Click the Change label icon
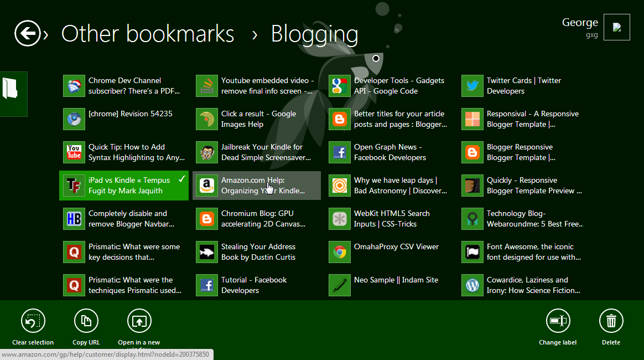644x360 pixels. tap(558, 321)
